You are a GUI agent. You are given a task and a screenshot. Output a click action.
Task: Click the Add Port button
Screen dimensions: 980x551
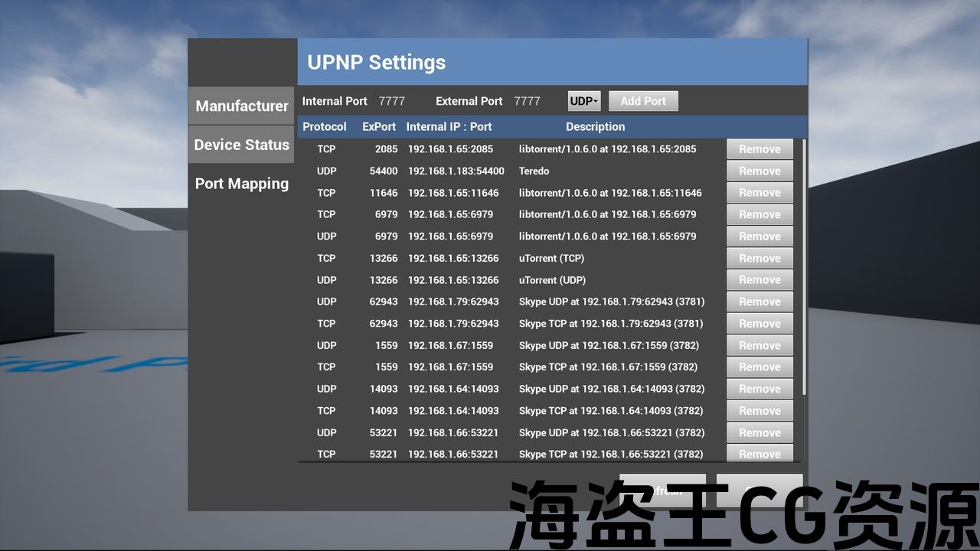point(643,101)
